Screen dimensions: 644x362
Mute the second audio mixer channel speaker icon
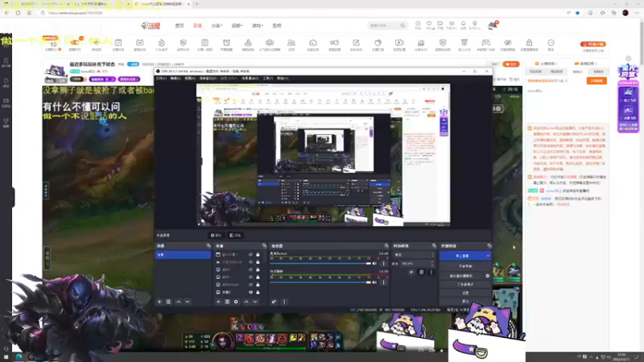coord(374,282)
